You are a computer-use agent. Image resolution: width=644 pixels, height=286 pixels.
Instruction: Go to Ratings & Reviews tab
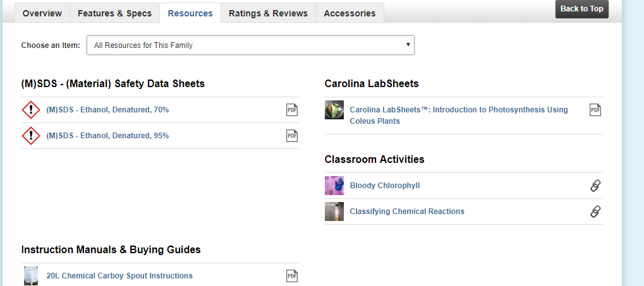(268, 13)
